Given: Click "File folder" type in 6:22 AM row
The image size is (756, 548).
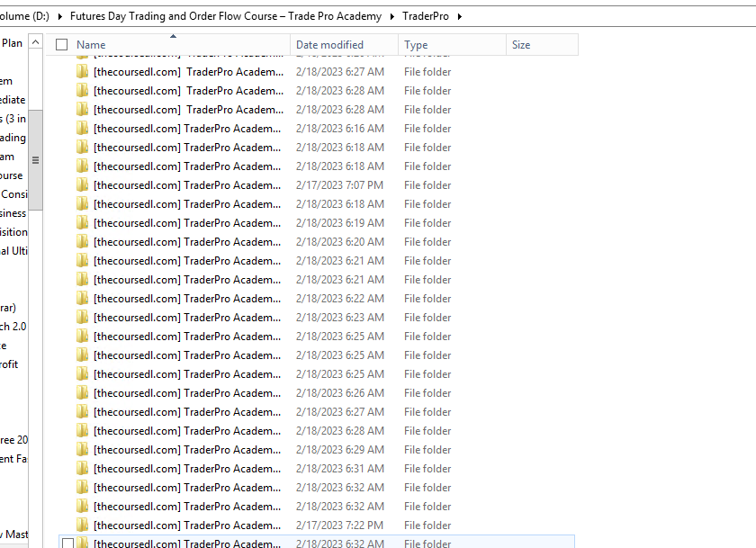Looking at the screenshot, I should tap(427, 299).
